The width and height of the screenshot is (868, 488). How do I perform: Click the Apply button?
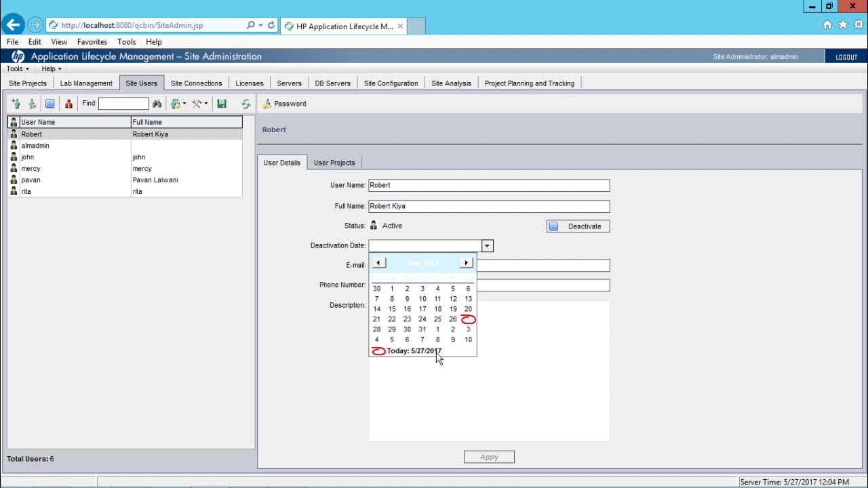tap(489, 457)
